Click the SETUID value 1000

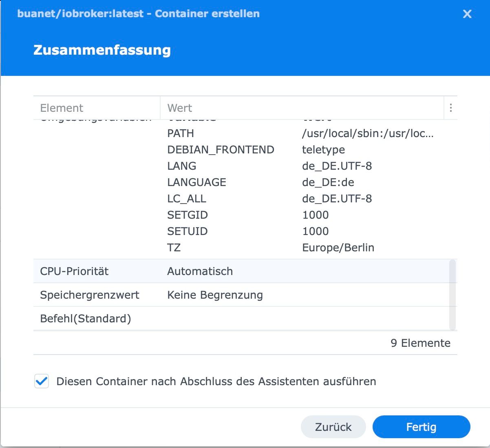pos(315,231)
